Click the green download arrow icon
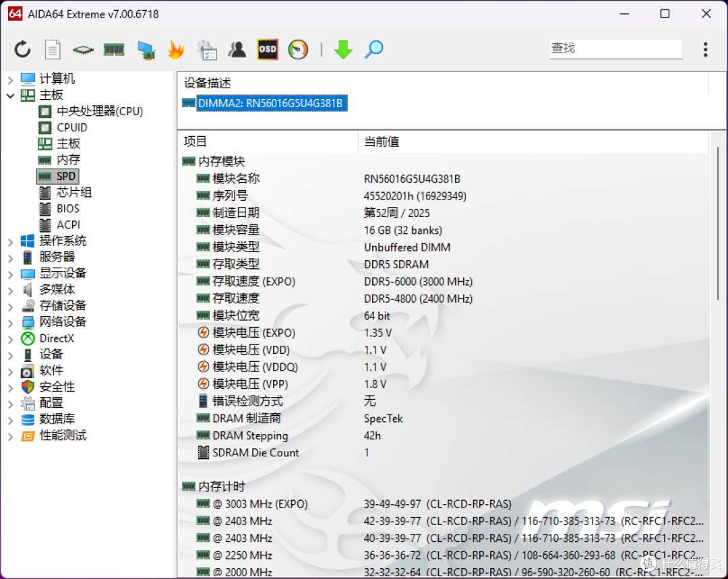 343,49
